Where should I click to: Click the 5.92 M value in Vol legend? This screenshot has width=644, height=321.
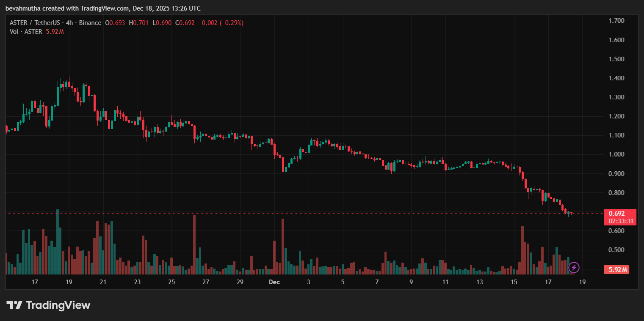55,32
